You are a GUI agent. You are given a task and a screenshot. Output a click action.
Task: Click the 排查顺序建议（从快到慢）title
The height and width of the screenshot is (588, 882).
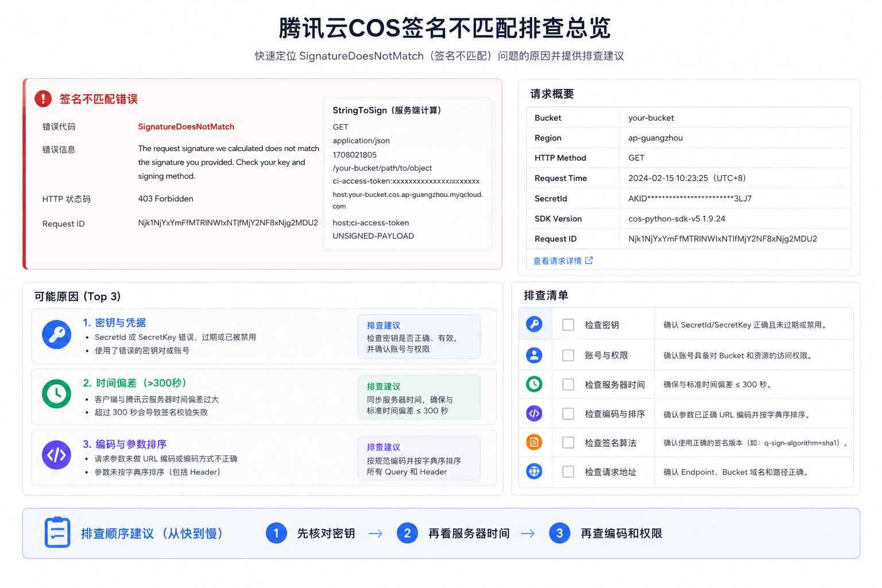[152, 533]
